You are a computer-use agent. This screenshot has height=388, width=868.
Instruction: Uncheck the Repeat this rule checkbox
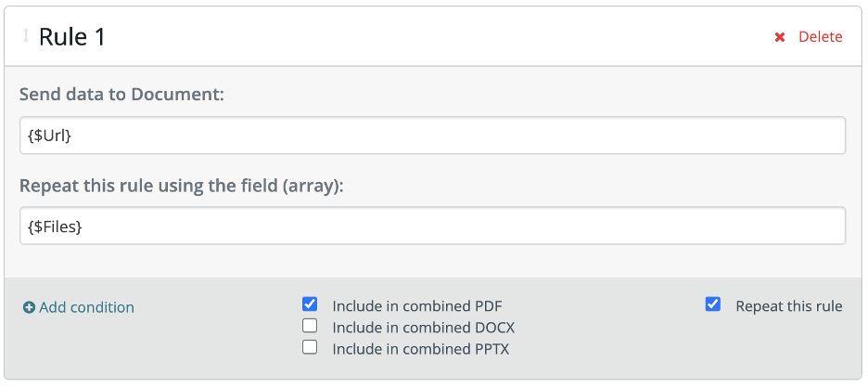tap(713, 304)
